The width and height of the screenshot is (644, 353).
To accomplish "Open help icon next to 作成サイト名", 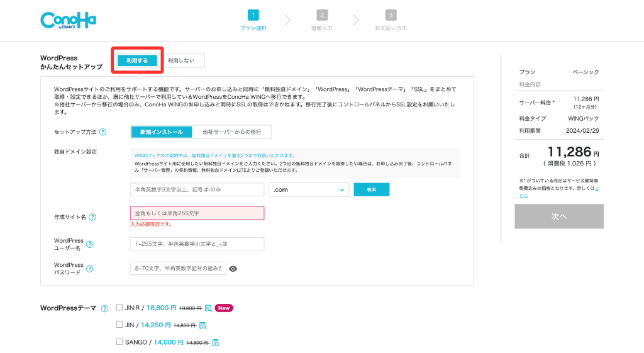I will [x=92, y=217].
